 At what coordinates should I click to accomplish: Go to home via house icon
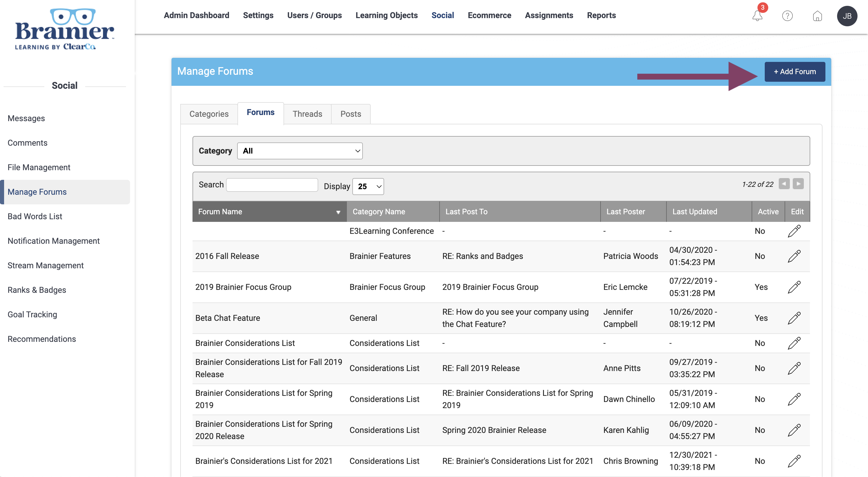pyautogui.click(x=817, y=15)
